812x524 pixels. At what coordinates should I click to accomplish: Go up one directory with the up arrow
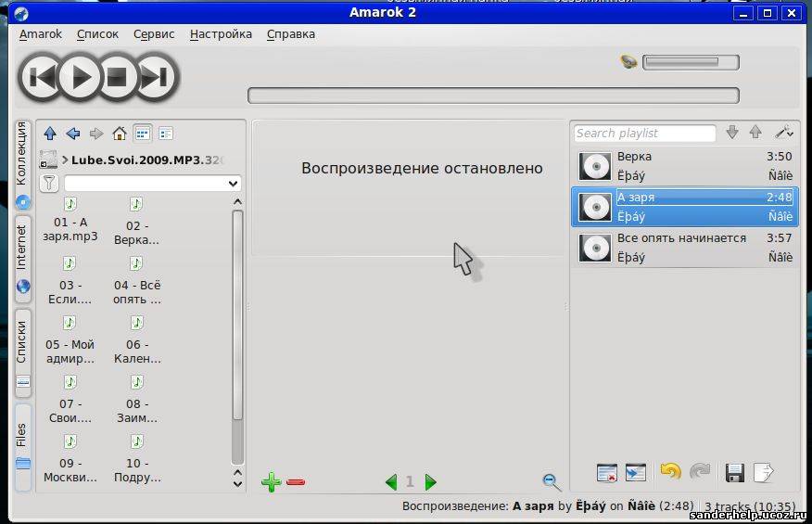coord(50,134)
